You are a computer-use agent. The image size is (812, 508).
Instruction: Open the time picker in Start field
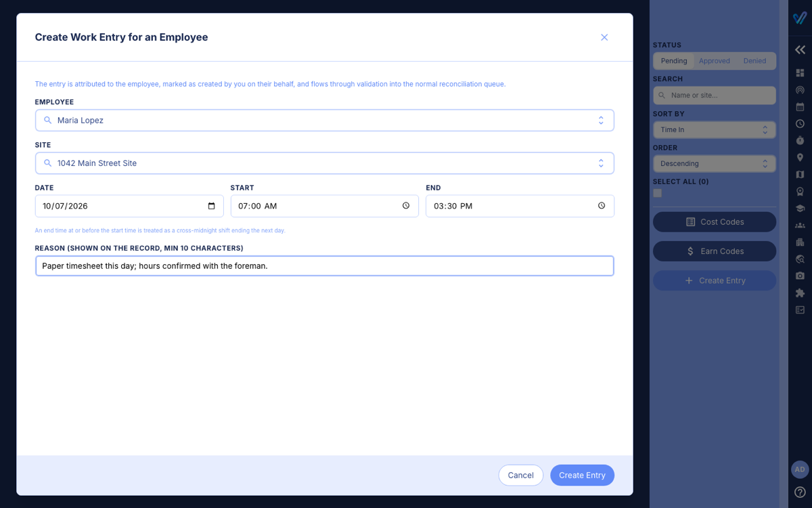pos(406,206)
